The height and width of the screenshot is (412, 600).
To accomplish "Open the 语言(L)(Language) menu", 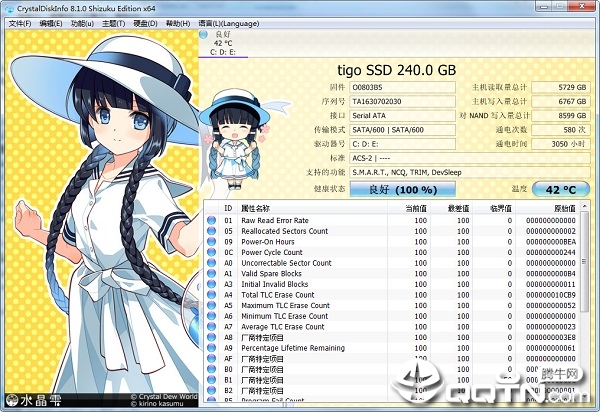I will point(229,24).
